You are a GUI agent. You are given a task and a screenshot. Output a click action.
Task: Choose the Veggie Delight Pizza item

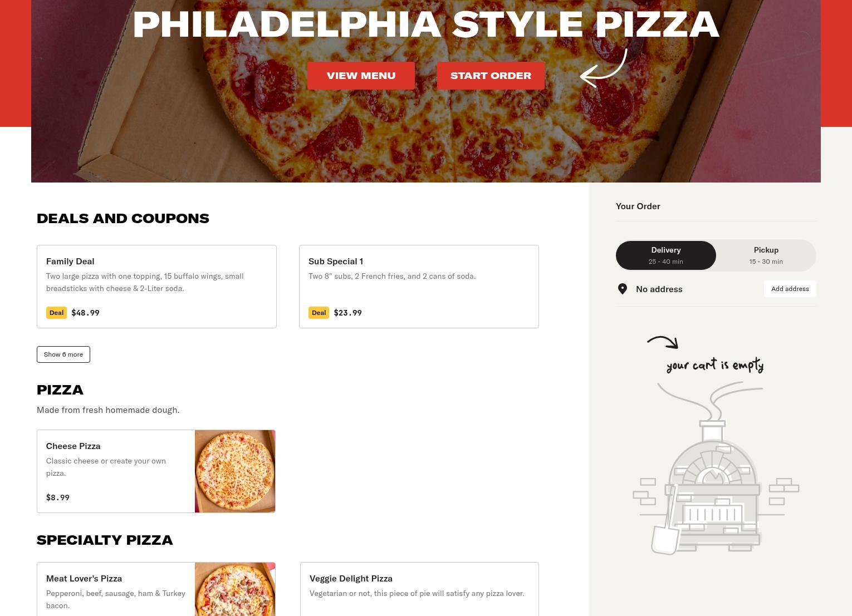419,589
